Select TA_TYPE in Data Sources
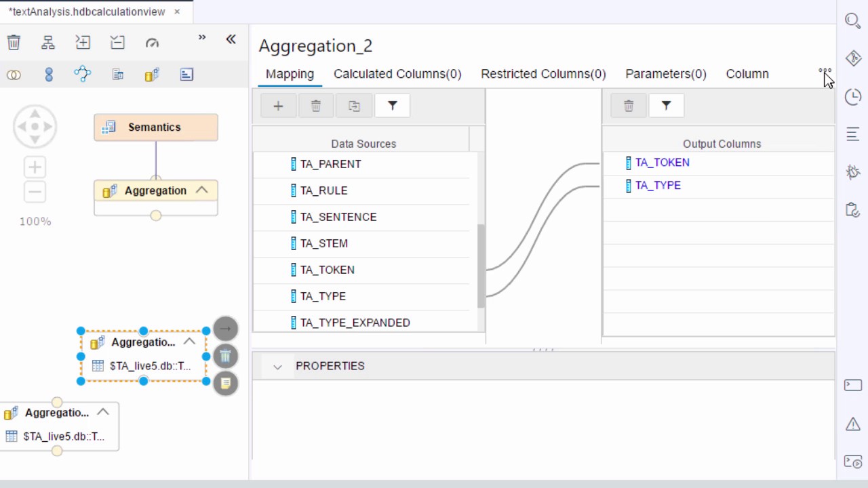Image resolution: width=868 pixels, height=488 pixels. pyautogui.click(x=361, y=296)
